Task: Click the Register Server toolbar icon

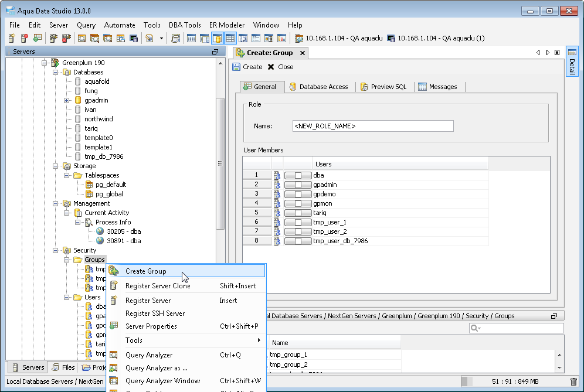Action: tap(12, 38)
